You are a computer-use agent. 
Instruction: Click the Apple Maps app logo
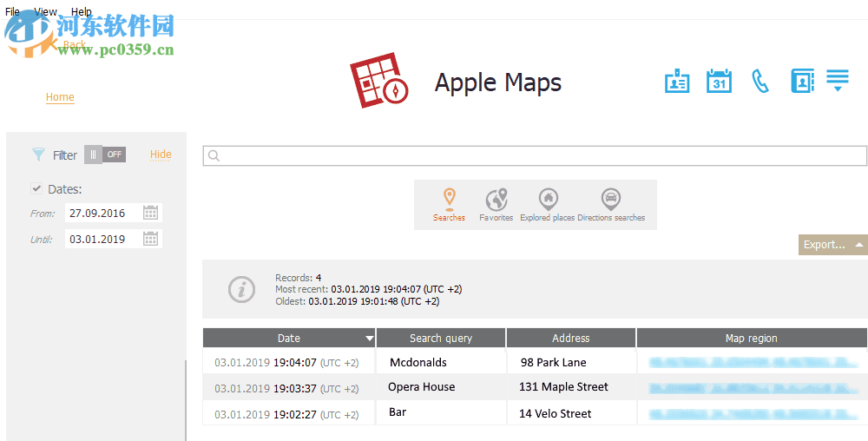pos(379,81)
